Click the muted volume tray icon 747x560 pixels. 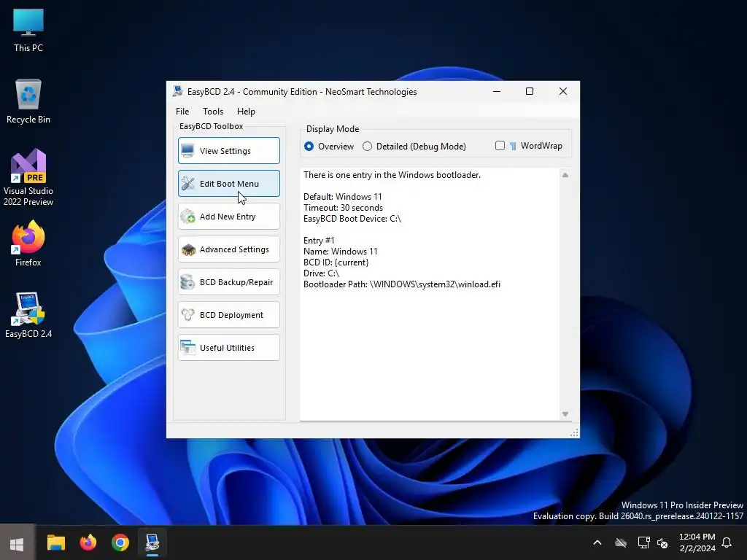pyautogui.click(x=662, y=542)
